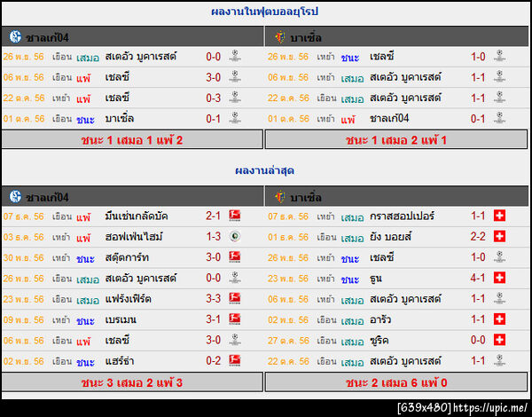The image size is (532, 417).
Task: Click the Swiss flag in the ธูน row
Action: [x=499, y=278]
